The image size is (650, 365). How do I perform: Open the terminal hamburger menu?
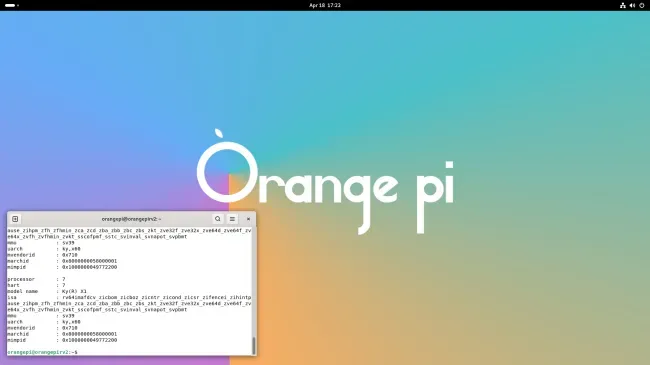coord(232,219)
